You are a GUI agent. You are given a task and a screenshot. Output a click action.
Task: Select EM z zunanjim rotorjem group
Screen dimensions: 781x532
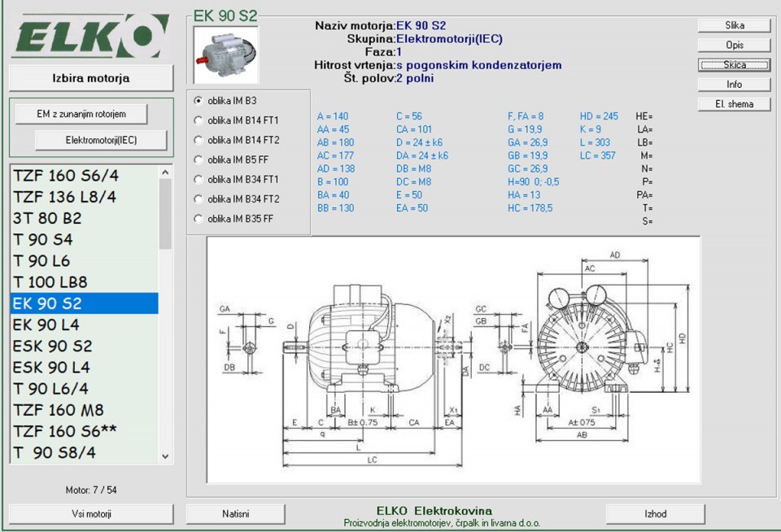click(x=81, y=114)
